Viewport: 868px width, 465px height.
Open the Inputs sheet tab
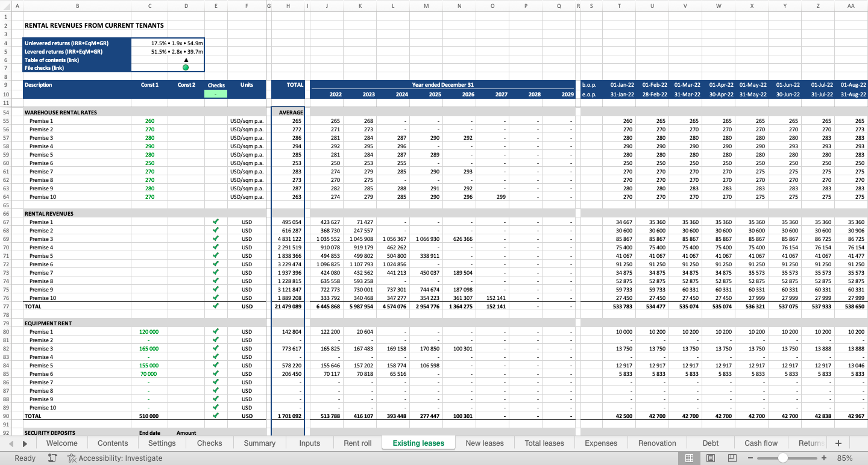click(310, 443)
